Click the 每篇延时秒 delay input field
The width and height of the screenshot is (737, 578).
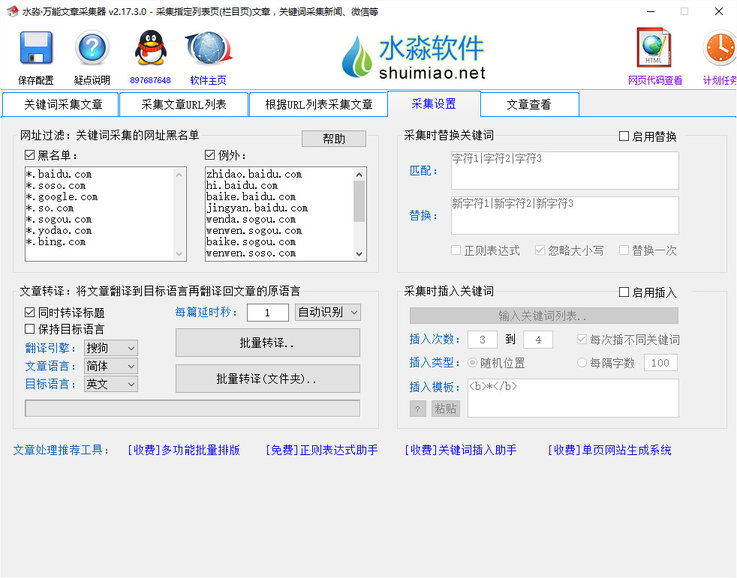(x=267, y=313)
